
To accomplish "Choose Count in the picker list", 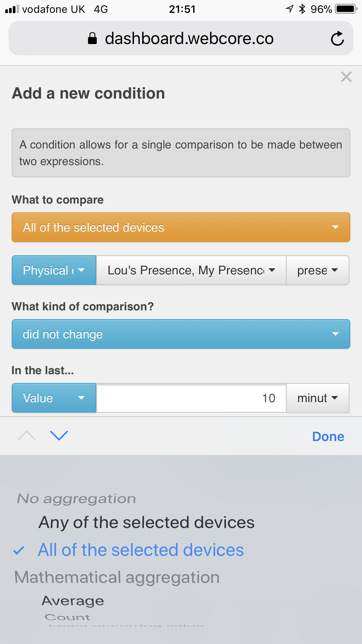I will pyautogui.click(x=68, y=617).
